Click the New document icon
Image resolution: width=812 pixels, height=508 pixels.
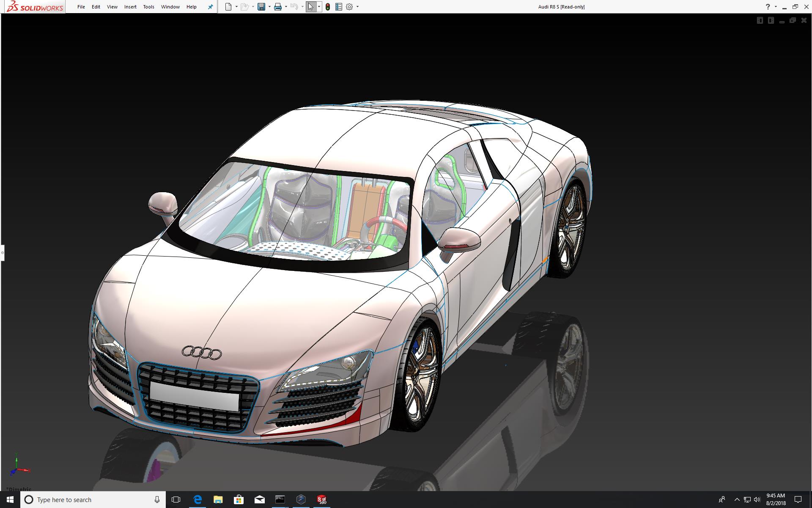coord(228,7)
